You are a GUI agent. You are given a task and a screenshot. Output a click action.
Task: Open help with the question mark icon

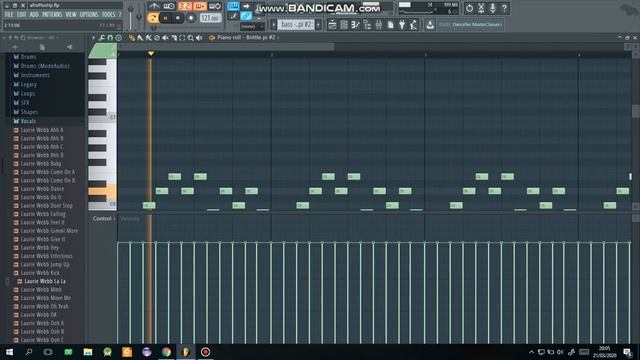(504, 8)
